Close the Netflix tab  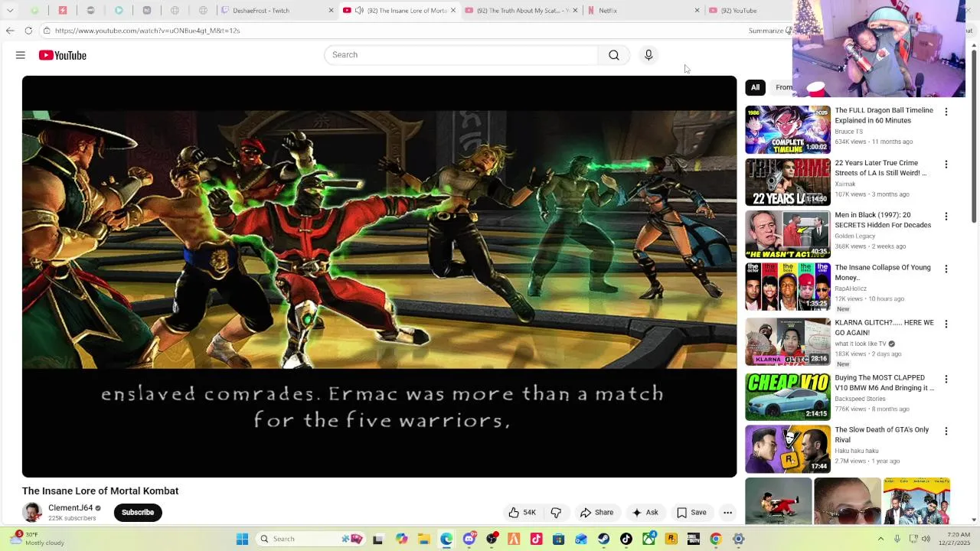697,11
